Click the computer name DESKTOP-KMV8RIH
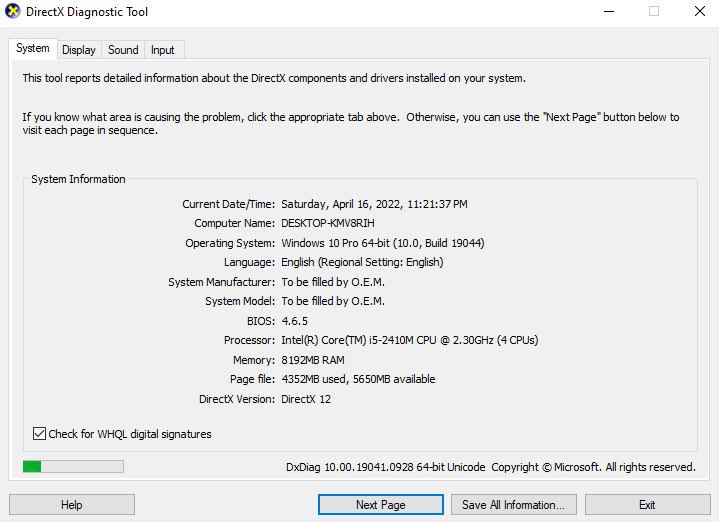719x522 pixels. pos(330,223)
